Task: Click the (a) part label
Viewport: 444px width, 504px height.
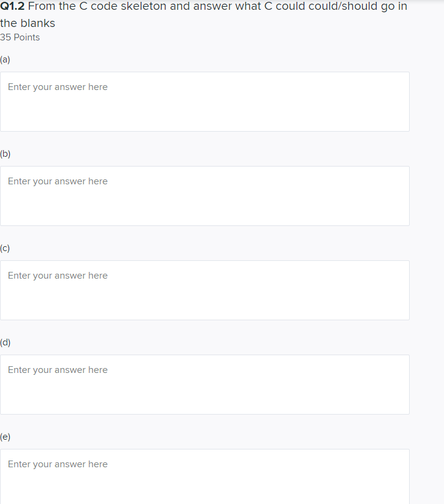Action: pos(5,59)
